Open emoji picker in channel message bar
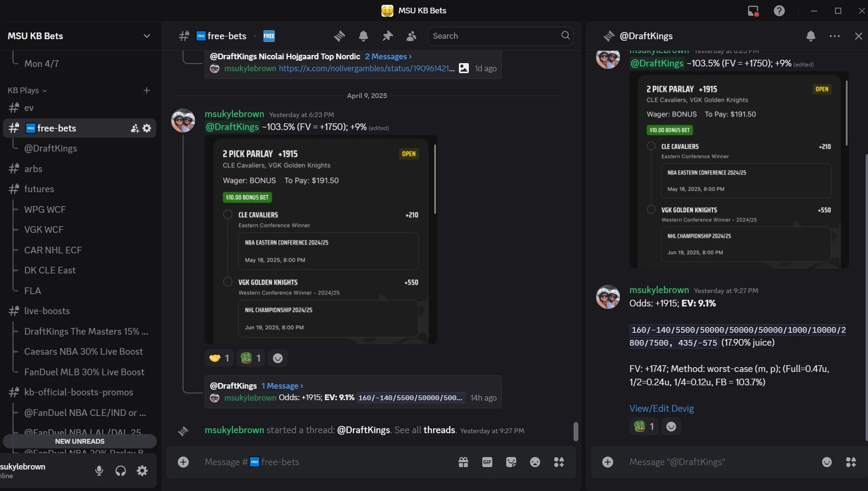 pyautogui.click(x=535, y=462)
